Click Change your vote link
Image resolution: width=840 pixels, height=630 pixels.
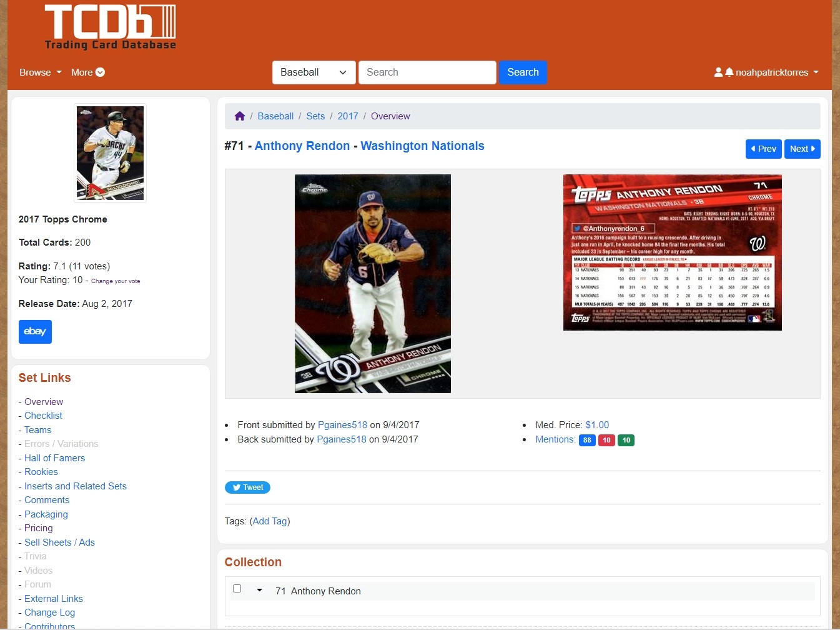click(x=116, y=281)
